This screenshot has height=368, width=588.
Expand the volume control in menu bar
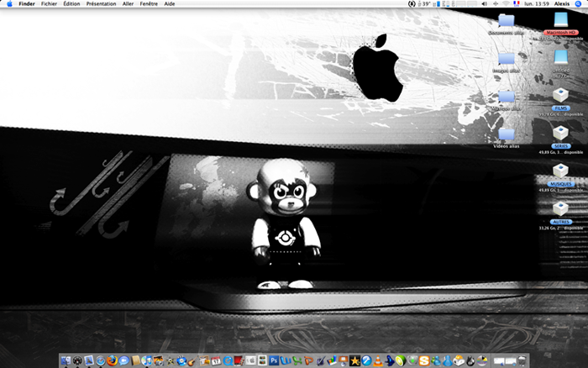(x=485, y=4)
